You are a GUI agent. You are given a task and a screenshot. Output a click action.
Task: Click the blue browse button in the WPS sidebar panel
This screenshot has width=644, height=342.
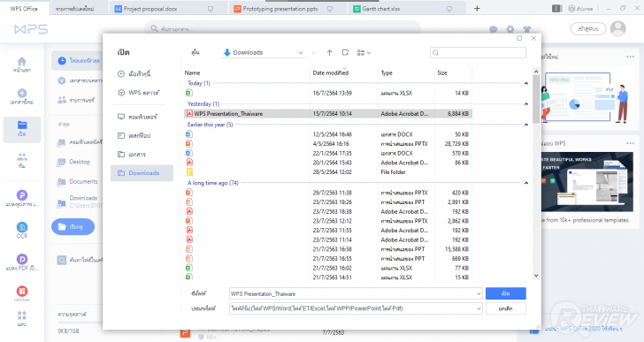[x=73, y=227]
